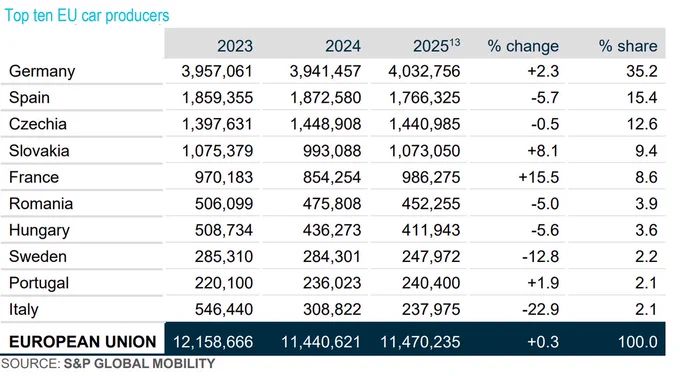Screen dimensions: 680x376
Task: Select Czechia's 12.6 percent share
Action: pos(642,124)
